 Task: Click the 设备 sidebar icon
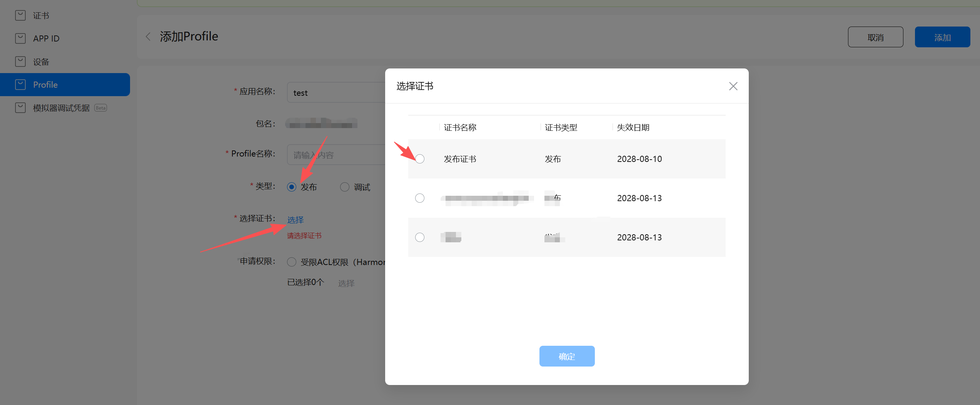click(20, 62)
